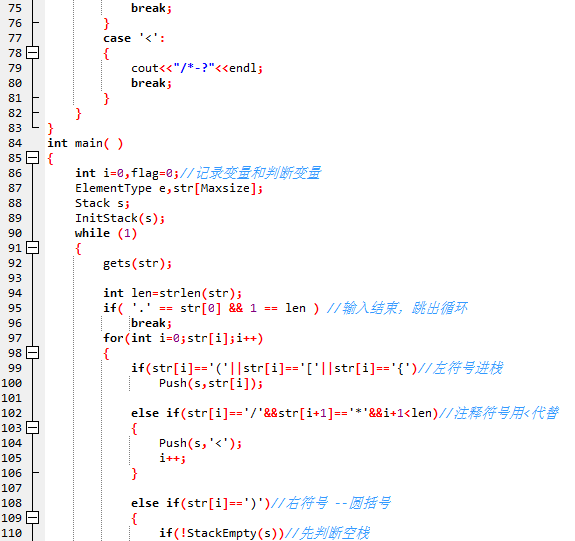The image size is (575, 541).
Task: Collapse for loop fold at line 98
Action: (x=33, y=353)
